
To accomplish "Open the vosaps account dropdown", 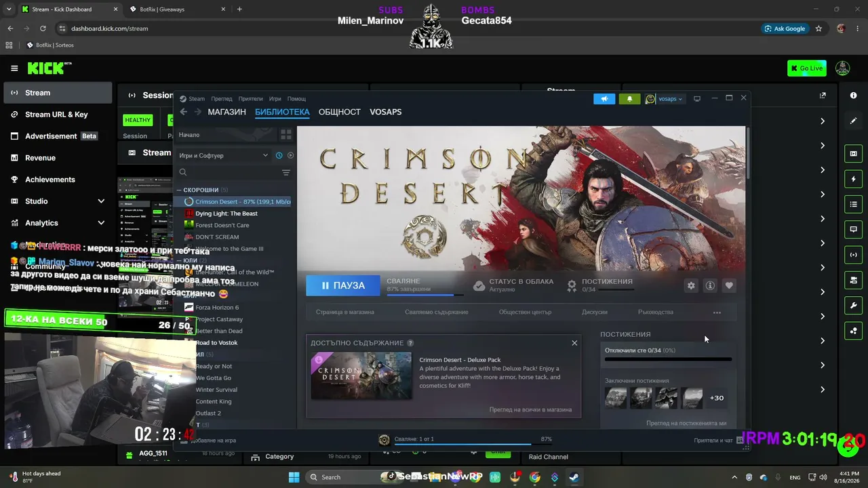I will pos(664,99).
